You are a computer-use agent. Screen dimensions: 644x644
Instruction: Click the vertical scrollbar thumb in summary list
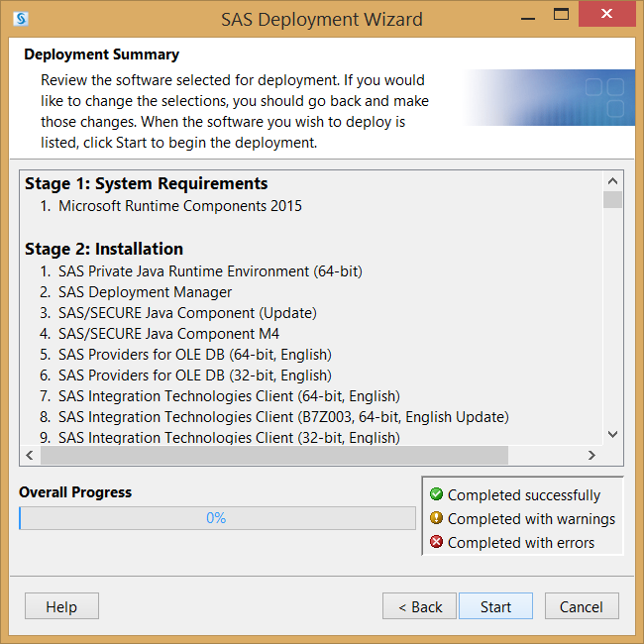612,199
